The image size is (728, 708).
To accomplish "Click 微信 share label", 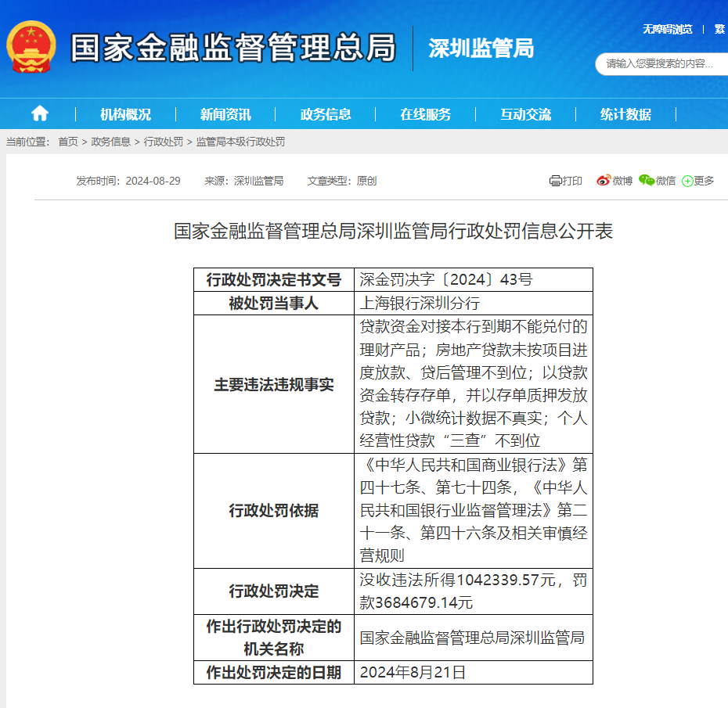I will [x=666, y=181].
